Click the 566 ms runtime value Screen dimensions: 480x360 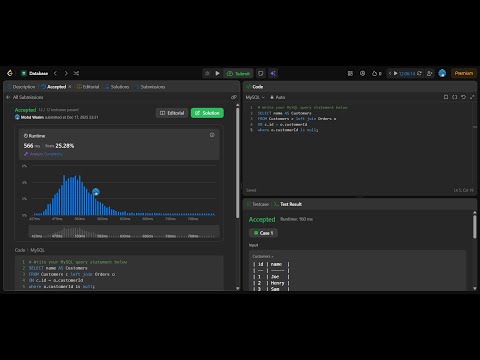coord(32,146)
